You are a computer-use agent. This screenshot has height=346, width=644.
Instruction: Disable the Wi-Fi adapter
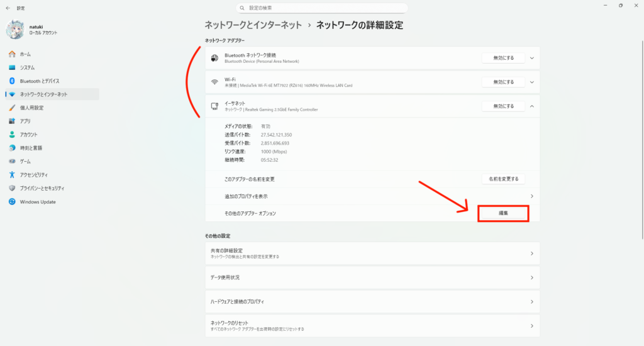click(x=503, y=82)
